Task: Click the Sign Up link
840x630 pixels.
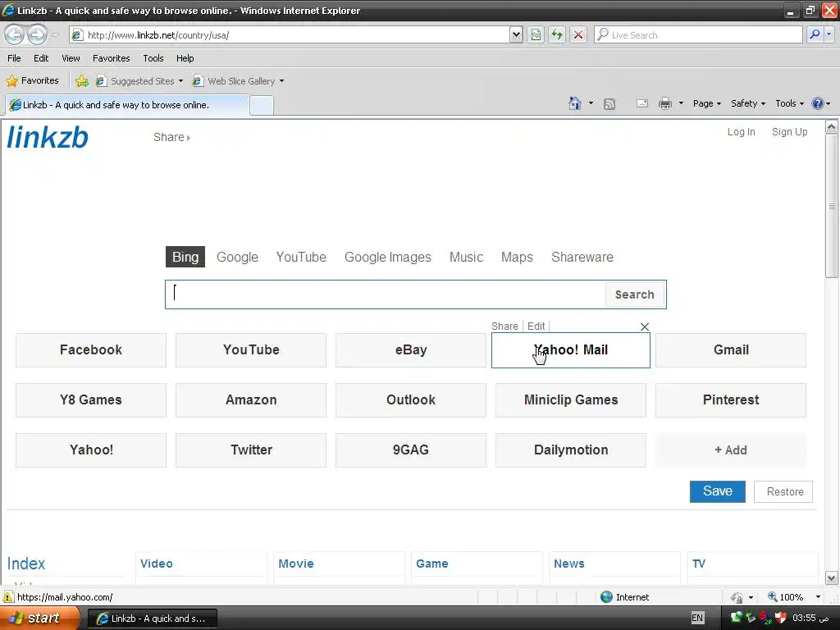Action: click(789, 132)
